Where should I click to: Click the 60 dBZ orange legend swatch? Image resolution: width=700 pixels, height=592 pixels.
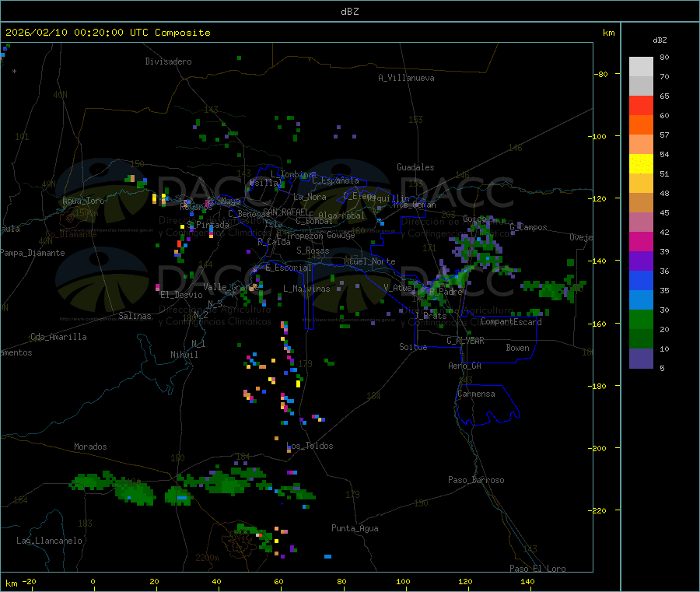coord(641,125)
